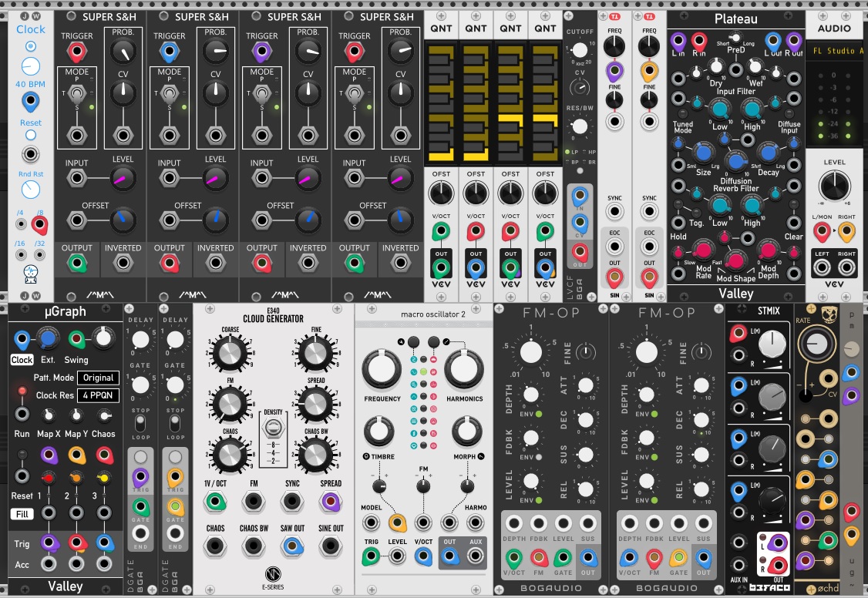The height and width of the screenshot is (598, 868).
Task: Click the AUDIO L/MON input jack
Action: pos(822,232)
